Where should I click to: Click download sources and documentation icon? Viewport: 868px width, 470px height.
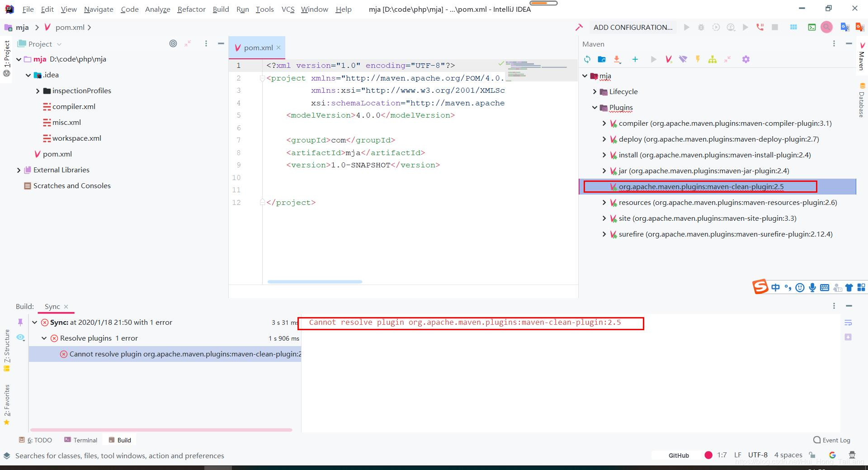click(617, 59)
